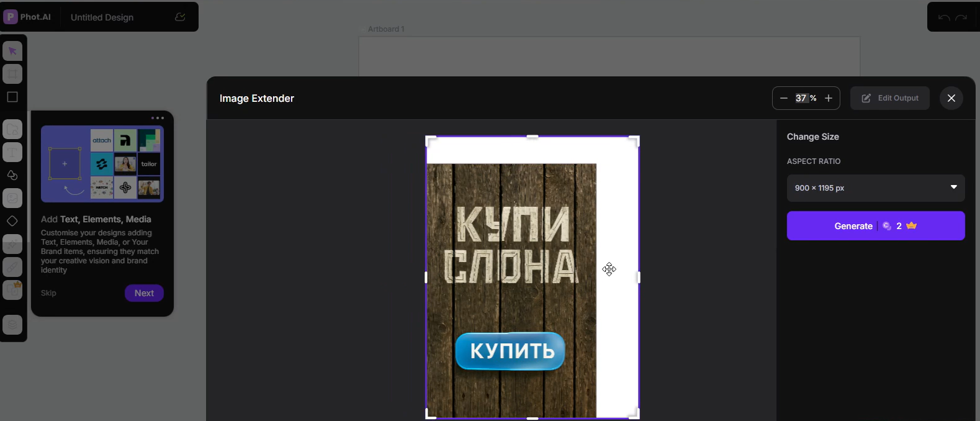Skip the onboarding tooltip
The height and width of the screenshot is (421, 980).
click(48, 293)
